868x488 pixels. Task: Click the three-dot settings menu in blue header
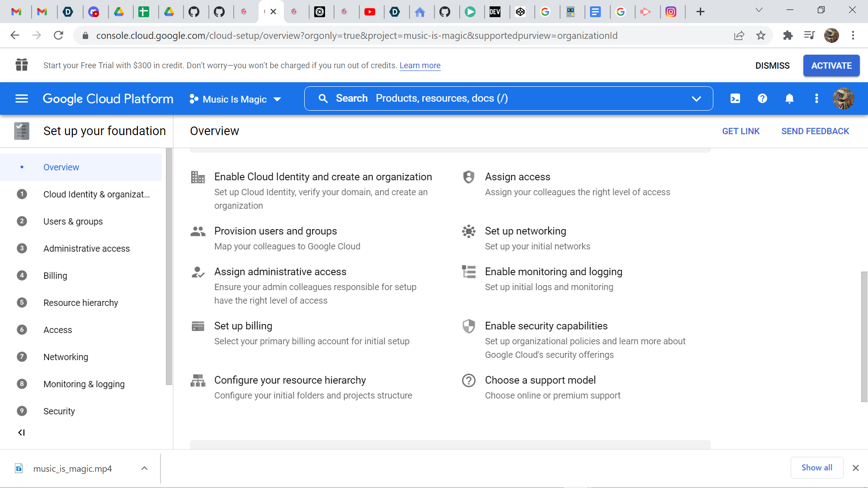(x=816, y=99)
